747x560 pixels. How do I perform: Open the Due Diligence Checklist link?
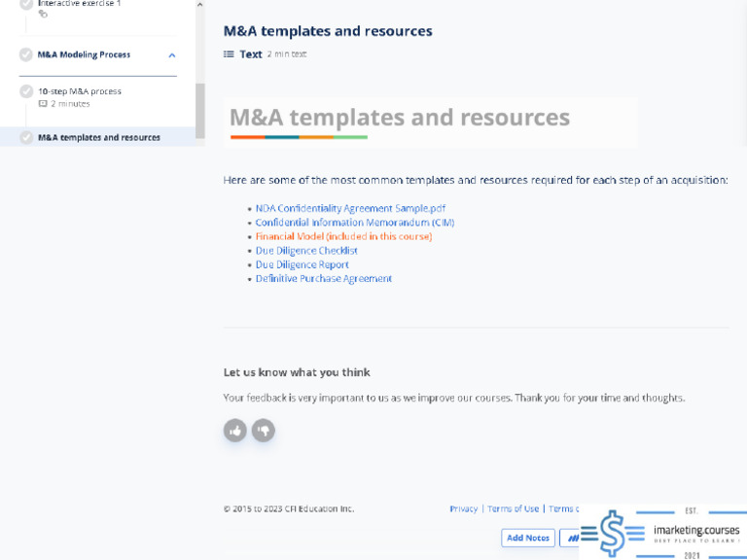[306, 251]
